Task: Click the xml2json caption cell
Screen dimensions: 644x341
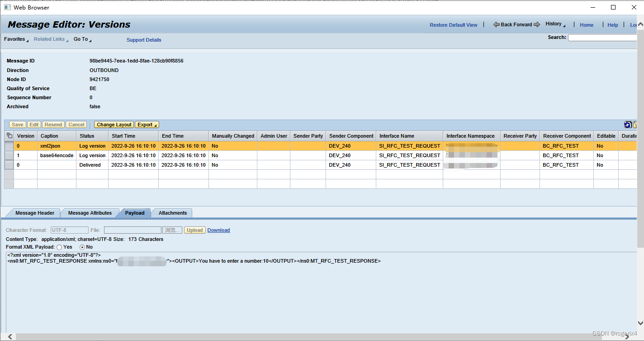Action: point(57,146)
